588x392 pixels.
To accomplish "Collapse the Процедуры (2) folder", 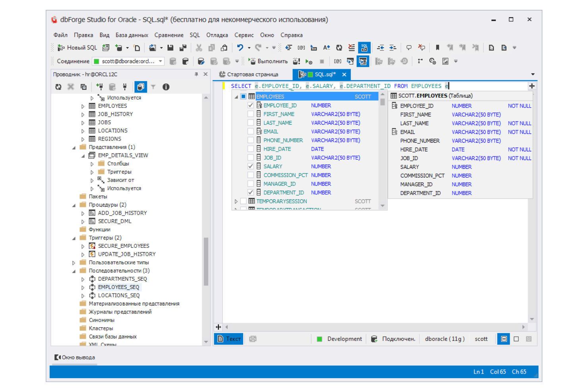I will [74, 205].
